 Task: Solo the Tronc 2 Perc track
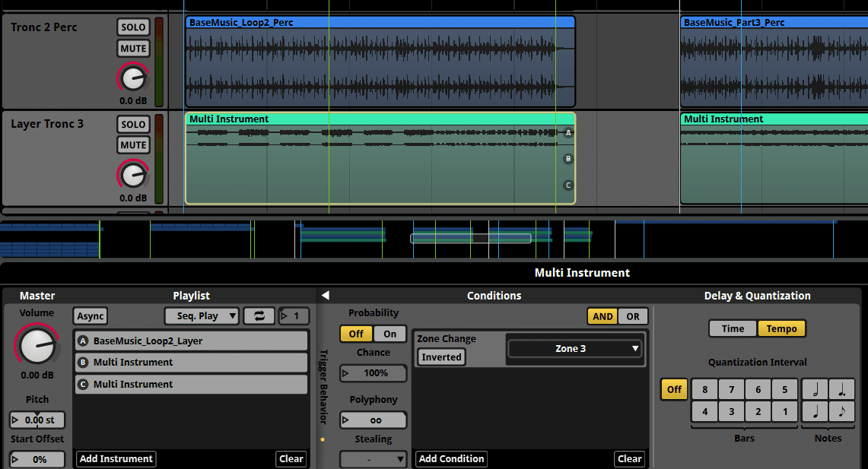click(x=133, y=27)
